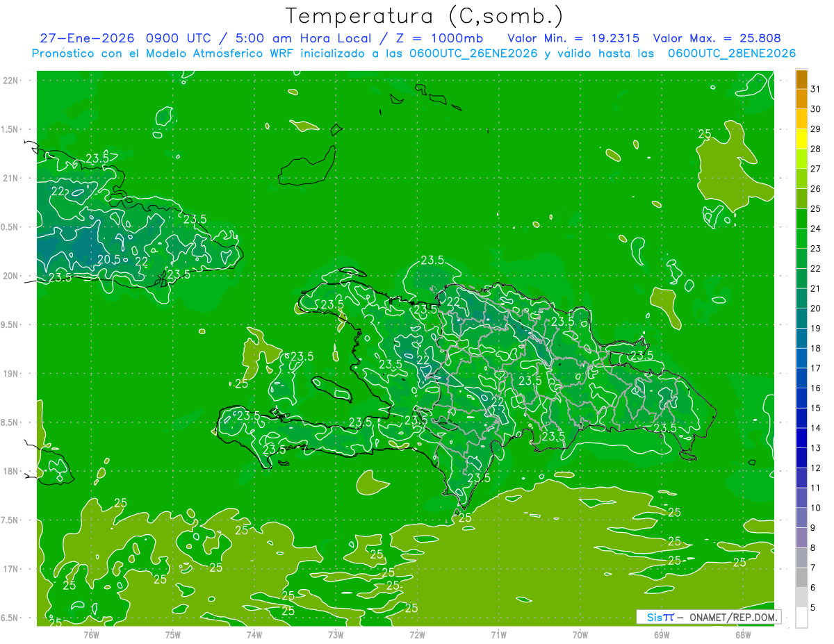Click the 'Valor Max. = 25.808' text

tap(717, 38)
